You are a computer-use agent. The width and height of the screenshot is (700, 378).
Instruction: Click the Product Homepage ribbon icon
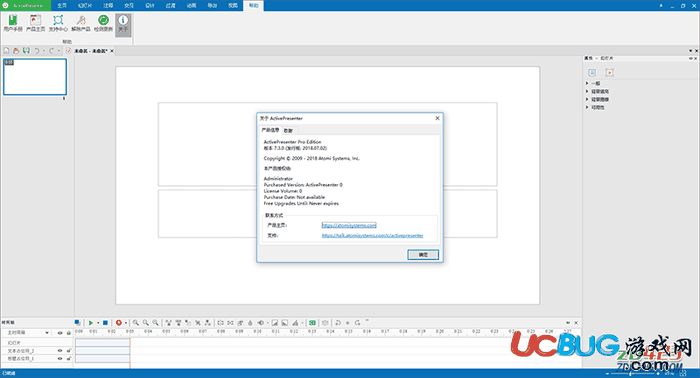pyautogui.click(x=35, y=23)
